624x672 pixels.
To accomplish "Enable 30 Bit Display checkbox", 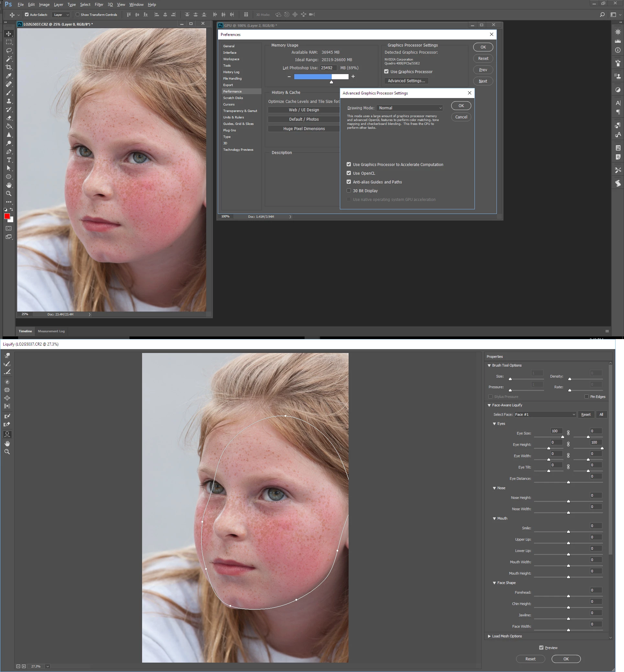I will pyautogui.click(x=349, y=191).
